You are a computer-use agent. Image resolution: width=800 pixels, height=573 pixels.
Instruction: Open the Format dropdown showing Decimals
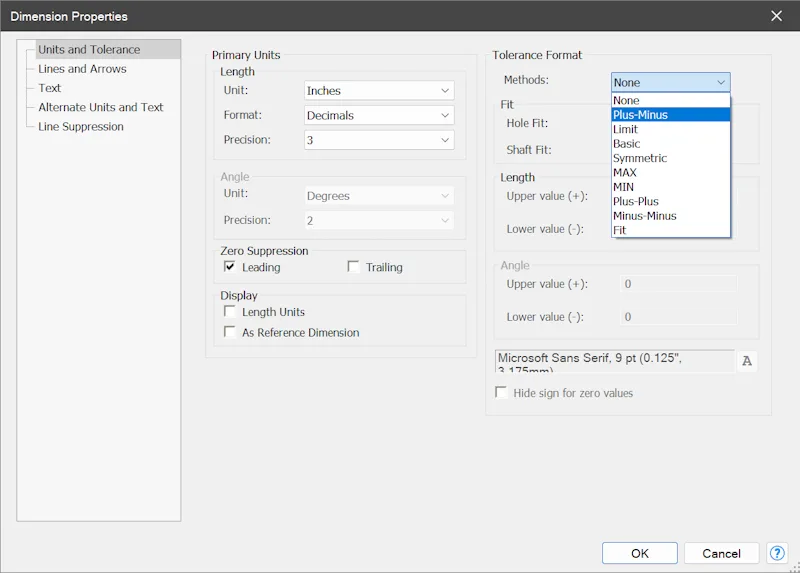pos(379,115)
